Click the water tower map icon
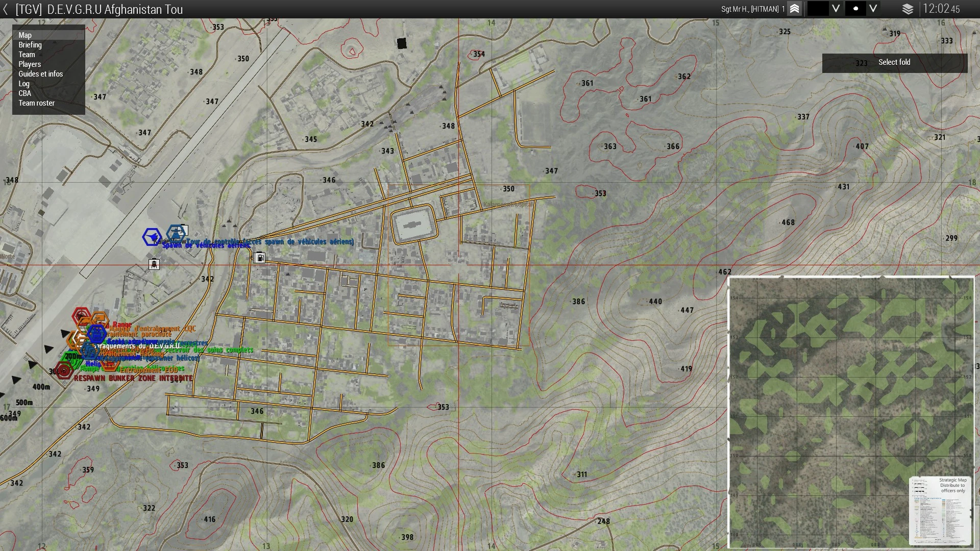Viewport: 980px width, 551px height. click(x=154, y=264)
